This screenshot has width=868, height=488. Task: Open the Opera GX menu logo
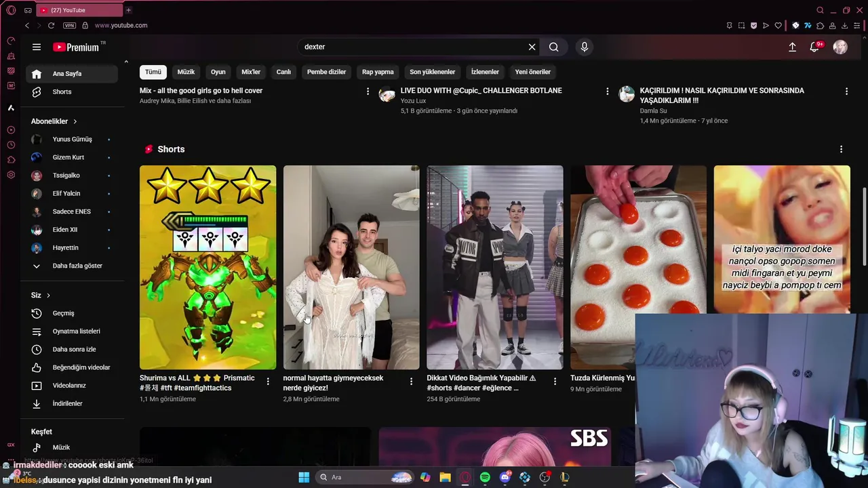[11, 10]
